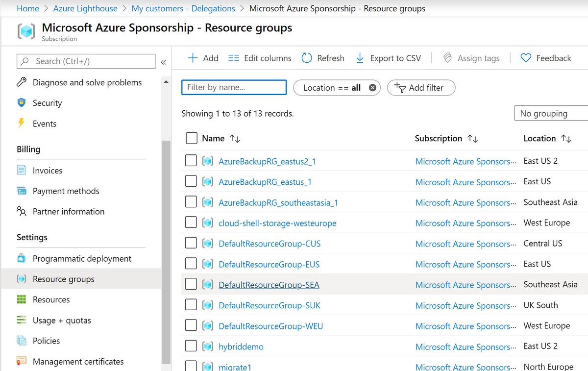Click the Usage + quotas bars icon
Viewport: 588px width, 371px height.
(x=21, y=320)
